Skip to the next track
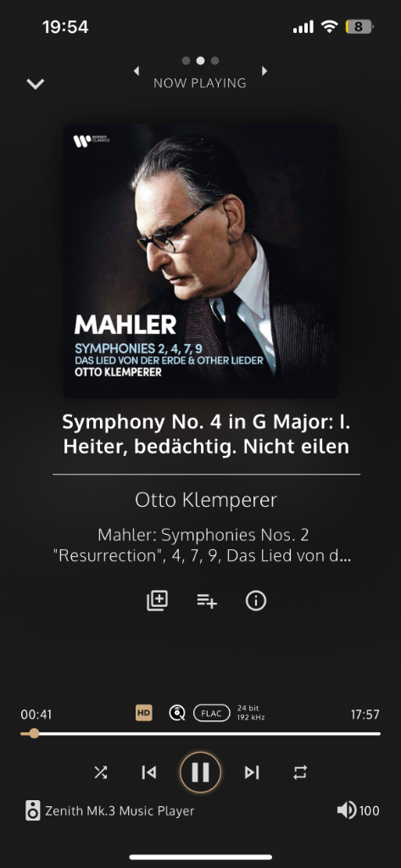The width and height of the screenshot is (401, 868). pos(252,772)
